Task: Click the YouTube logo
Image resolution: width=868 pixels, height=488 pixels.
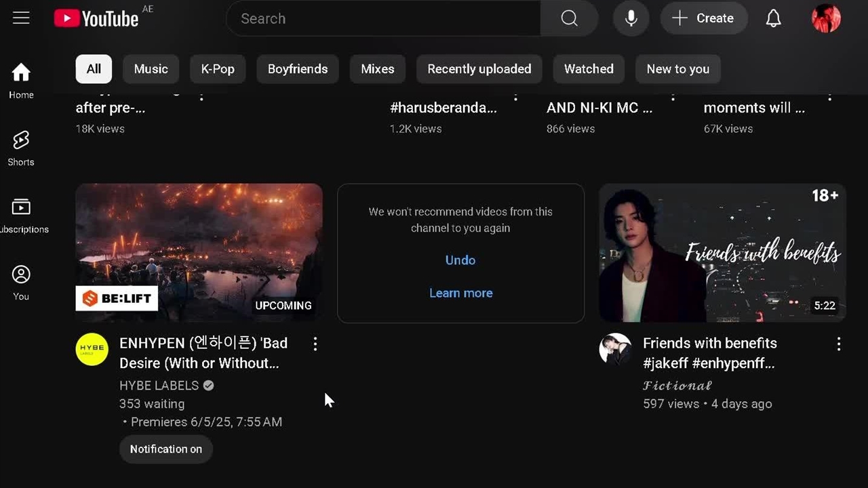Action: coord(96,18)
